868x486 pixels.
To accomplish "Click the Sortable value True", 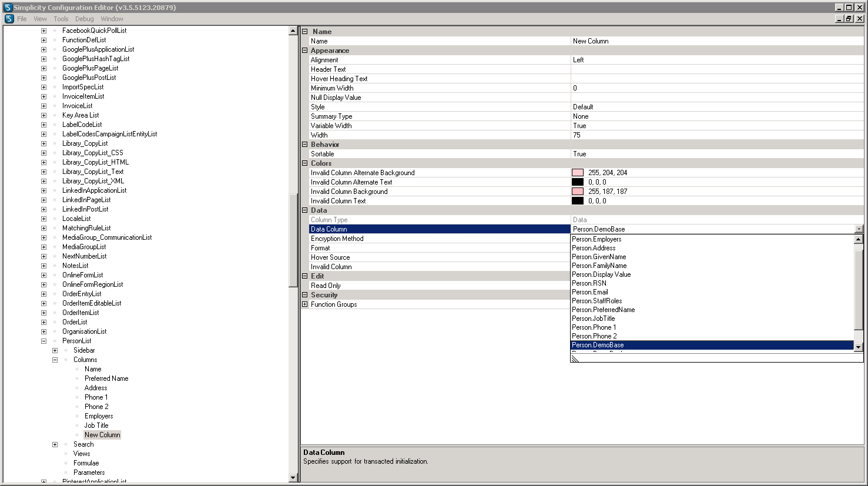I will click(717, 154).
